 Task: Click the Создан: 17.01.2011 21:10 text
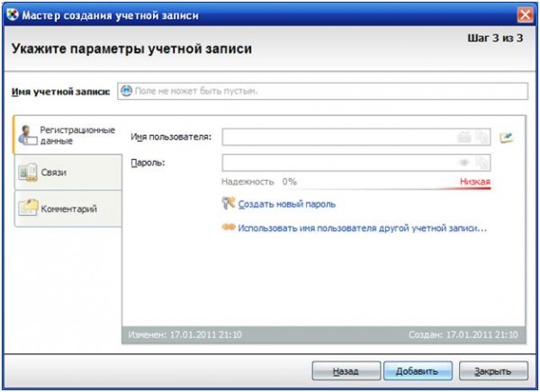tap(463, 334)
